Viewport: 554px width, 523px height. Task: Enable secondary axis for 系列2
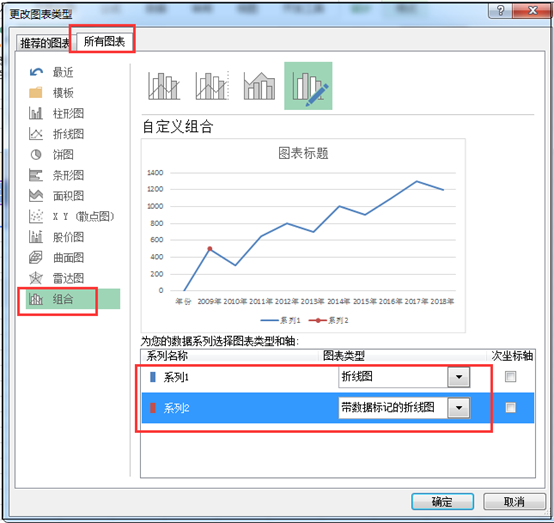point(510,408)
